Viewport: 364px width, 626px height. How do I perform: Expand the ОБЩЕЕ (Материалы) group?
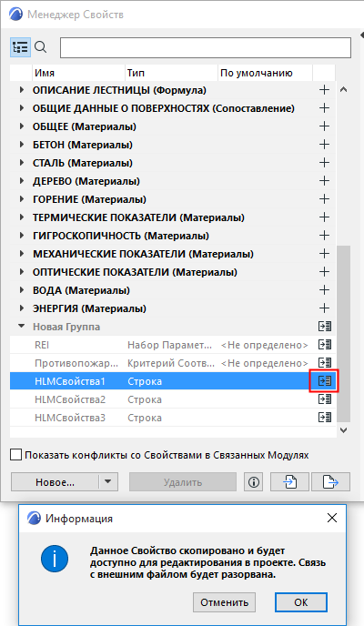coord(22,126)
